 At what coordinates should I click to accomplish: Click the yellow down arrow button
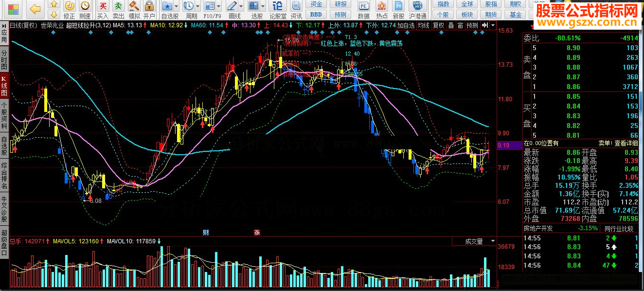54,15
